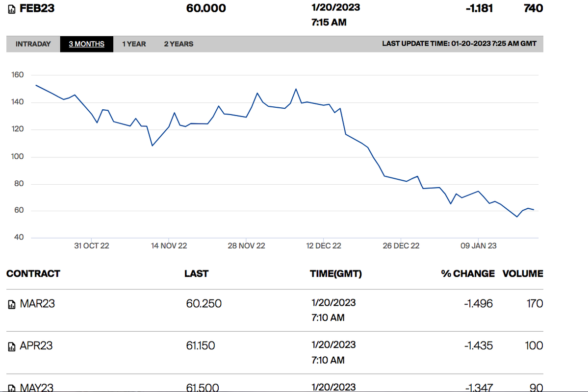Select the MAR23 change value -1.496
This screenshot has height=392, width=588.
pyautogui.click(x=478, y=304)
